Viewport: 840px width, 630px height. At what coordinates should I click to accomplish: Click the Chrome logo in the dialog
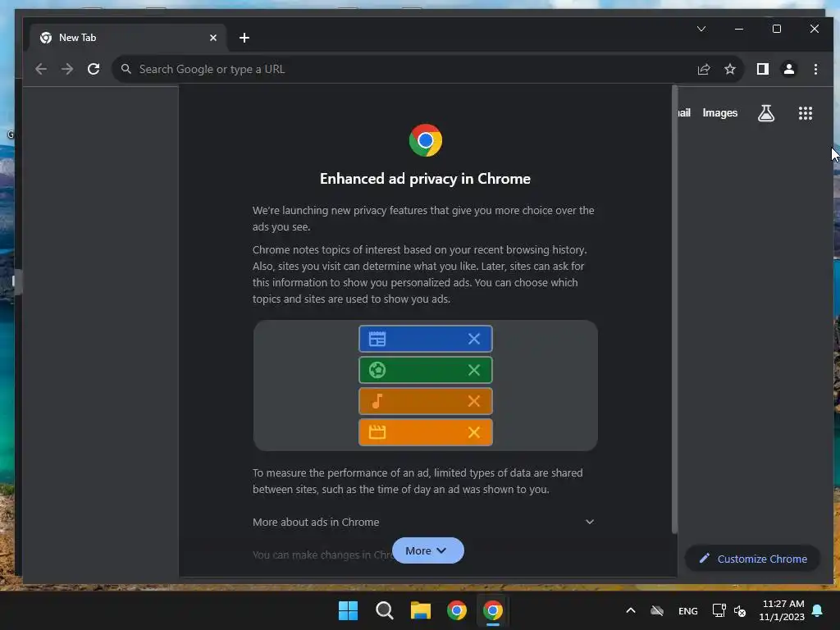(x=426, y=140)
